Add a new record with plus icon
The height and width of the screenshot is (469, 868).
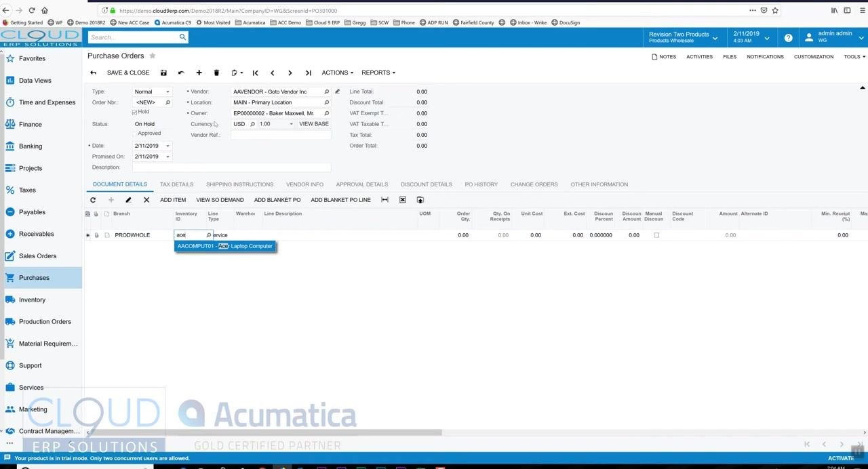pos(199,73)
